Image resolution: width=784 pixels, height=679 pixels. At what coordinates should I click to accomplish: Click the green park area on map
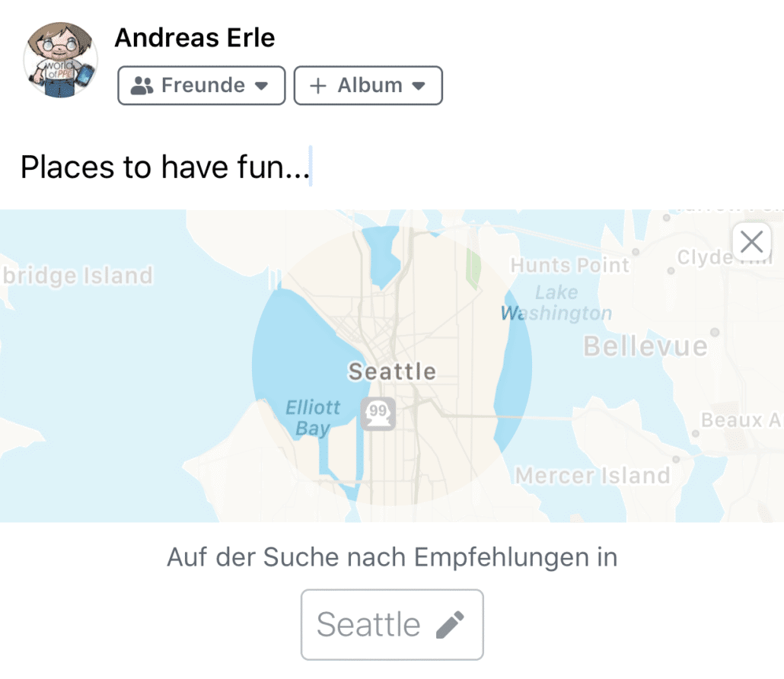point(473,269)
